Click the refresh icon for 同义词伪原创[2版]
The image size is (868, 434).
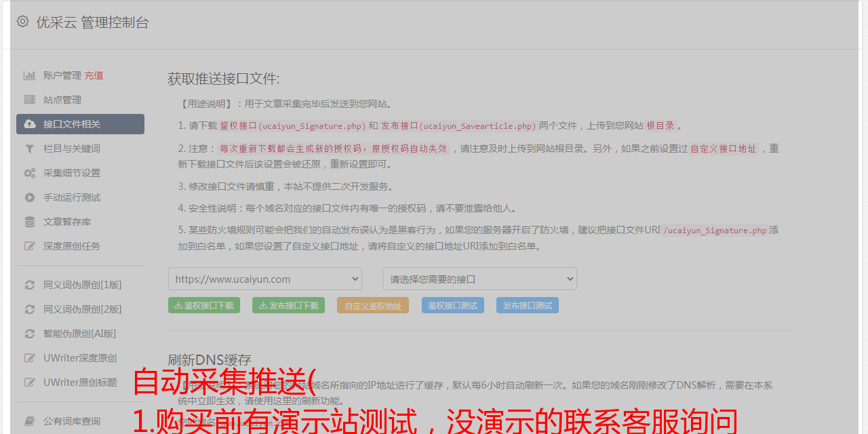click(x=30, y=309)
